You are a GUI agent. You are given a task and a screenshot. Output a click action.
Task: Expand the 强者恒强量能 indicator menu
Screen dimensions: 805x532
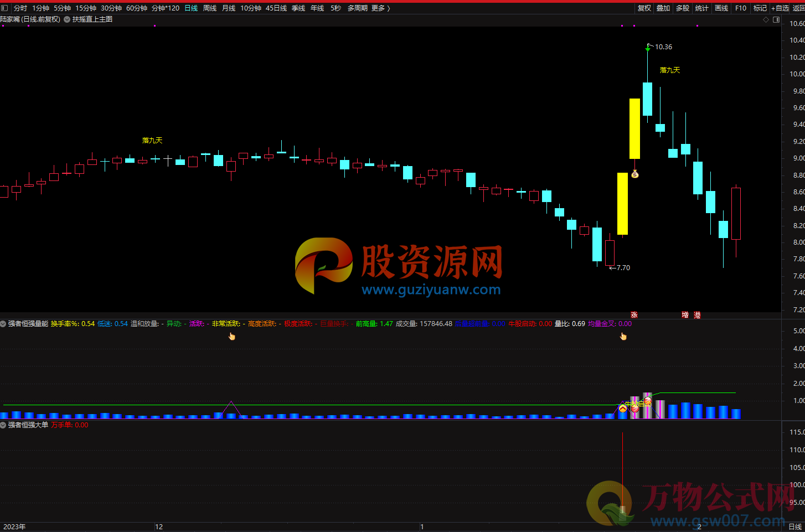coord(3,324)
